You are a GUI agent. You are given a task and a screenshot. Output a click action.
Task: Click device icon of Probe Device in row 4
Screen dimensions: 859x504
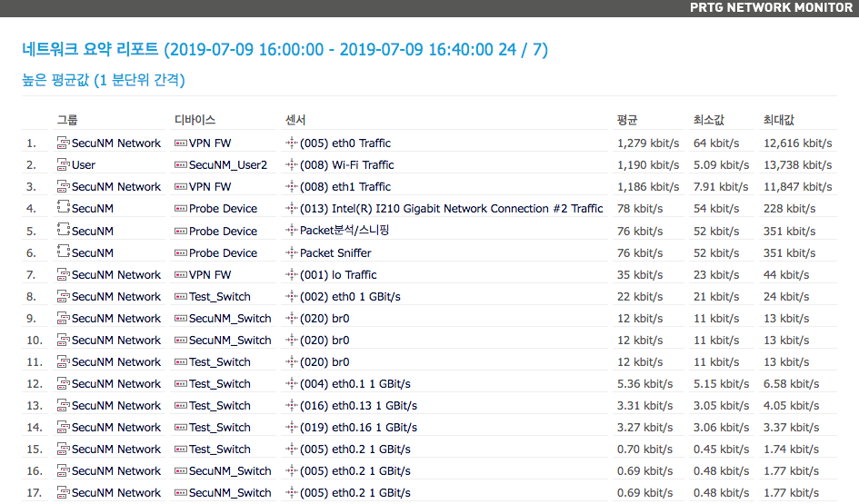[x=181, y=209]
